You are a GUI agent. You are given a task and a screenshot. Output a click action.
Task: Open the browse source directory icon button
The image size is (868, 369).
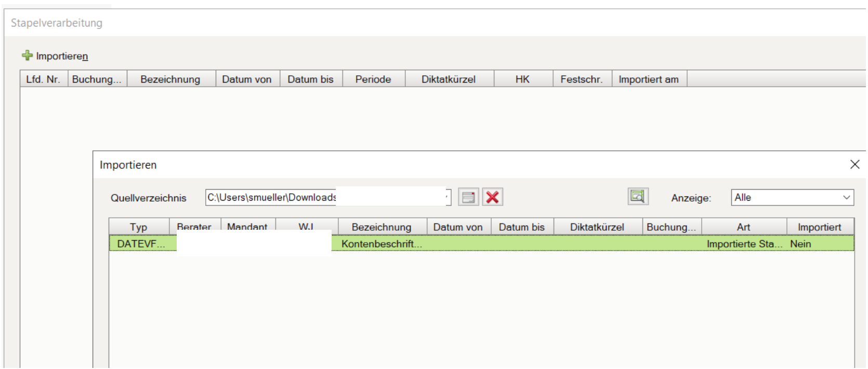[x=468, y=197]
